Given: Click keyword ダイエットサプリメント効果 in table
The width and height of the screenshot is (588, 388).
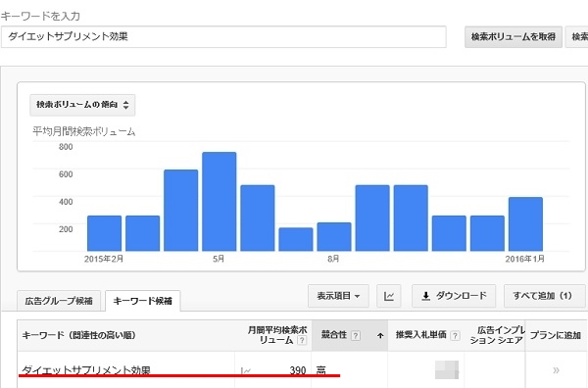Looking at the screenshot, I should pos(86,370).
